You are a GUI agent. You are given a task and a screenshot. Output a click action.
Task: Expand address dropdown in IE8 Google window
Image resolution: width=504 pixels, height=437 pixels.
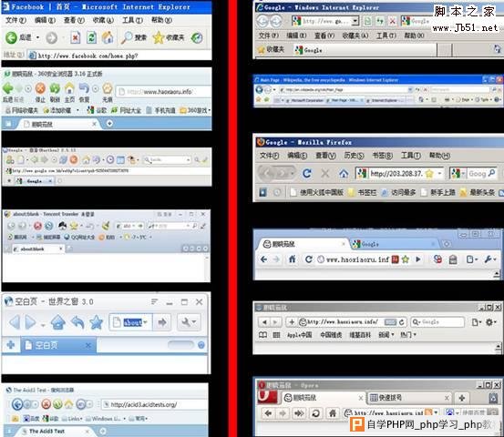tap(355, 21)
